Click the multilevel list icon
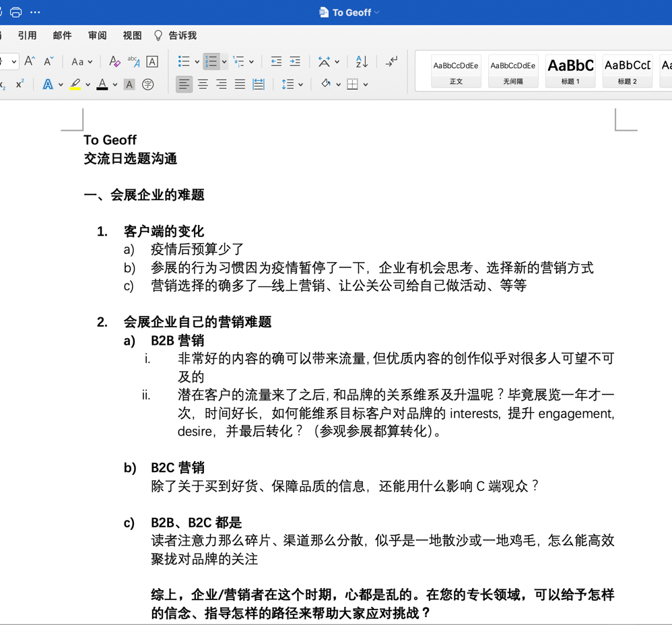This screenshot has height=625, width=672. [x=239, y=62]
